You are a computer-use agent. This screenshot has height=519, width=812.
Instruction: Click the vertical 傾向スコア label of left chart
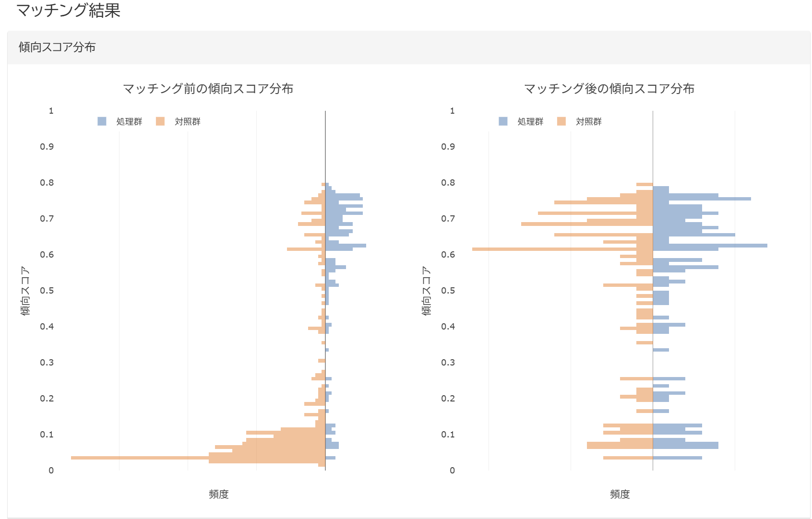tap(25, 291)
